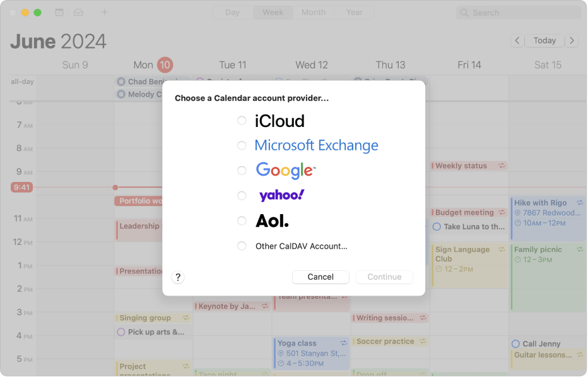The height and width of the screenshot is (379, 588).
Task: Click the help question mark in the dialog
Action: click(177, 277)
